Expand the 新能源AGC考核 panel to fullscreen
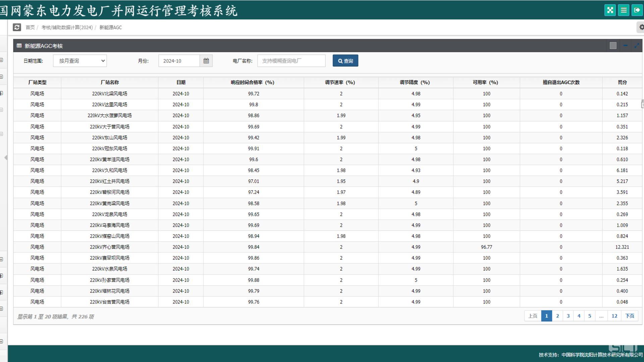Screen dimensions: 644x362 637,46
